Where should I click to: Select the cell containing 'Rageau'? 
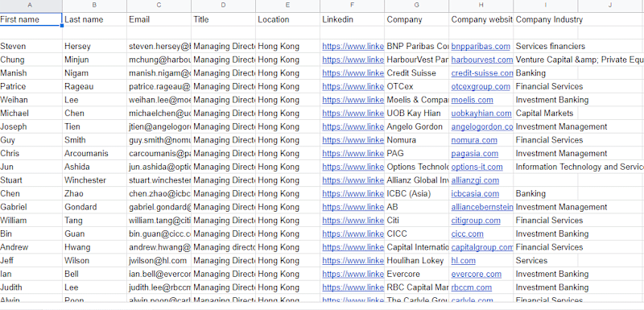click(x=95, y=87)
